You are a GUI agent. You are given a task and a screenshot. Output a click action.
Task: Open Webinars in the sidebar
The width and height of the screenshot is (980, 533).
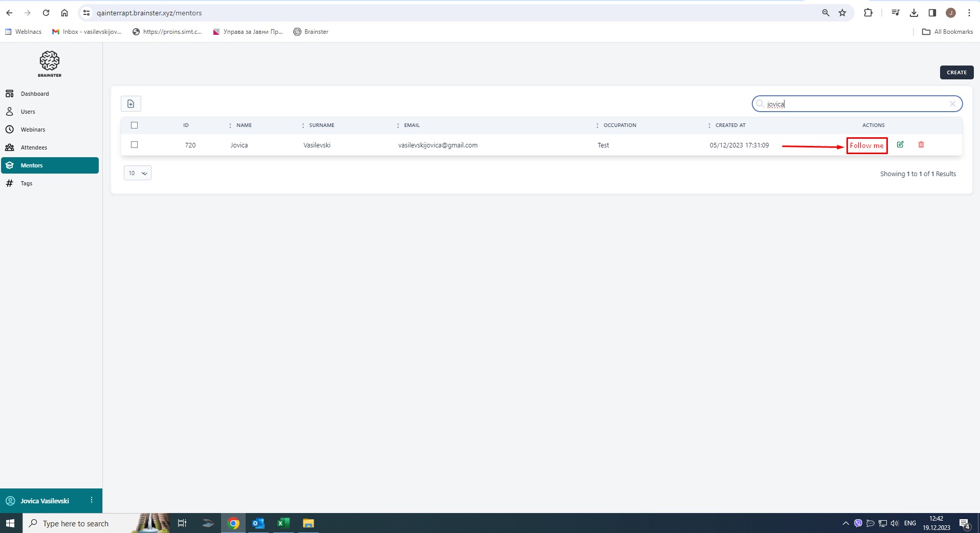33,130
